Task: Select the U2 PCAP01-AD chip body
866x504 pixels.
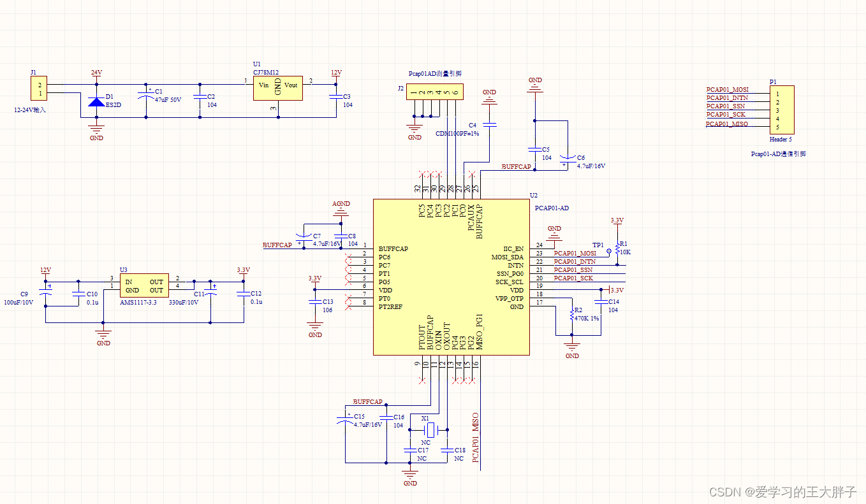Action: click(451, 277)
